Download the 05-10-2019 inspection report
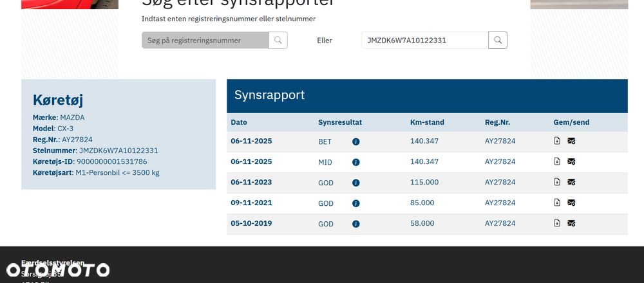The image size is (644, 283). [x=557, y=223]
